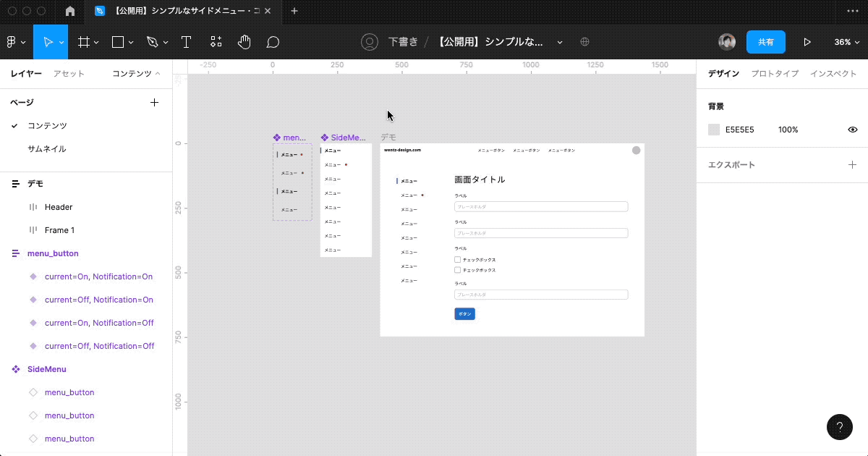Click the E5E5E5 background color swatch

point(713,130)
